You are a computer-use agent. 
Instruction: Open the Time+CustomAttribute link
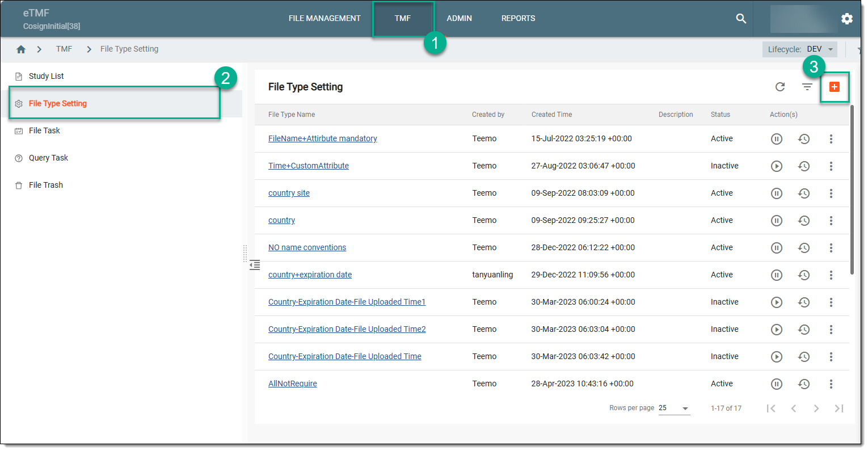308,166
